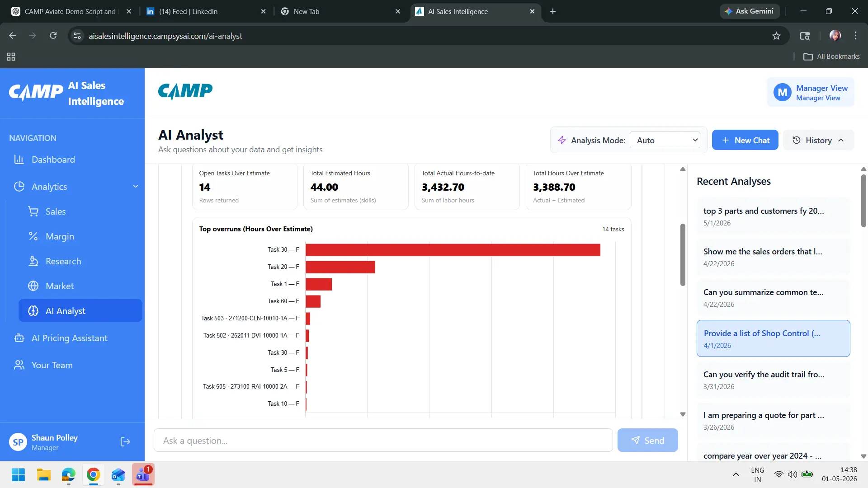
Task: Open the Margin analytics page
Action: point(60,236)
